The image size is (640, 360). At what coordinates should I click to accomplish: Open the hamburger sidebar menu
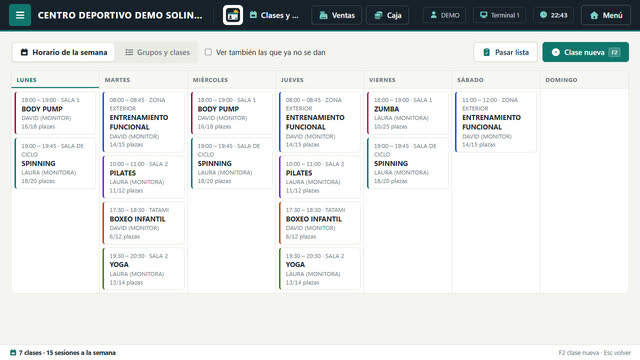click(20, 15)
